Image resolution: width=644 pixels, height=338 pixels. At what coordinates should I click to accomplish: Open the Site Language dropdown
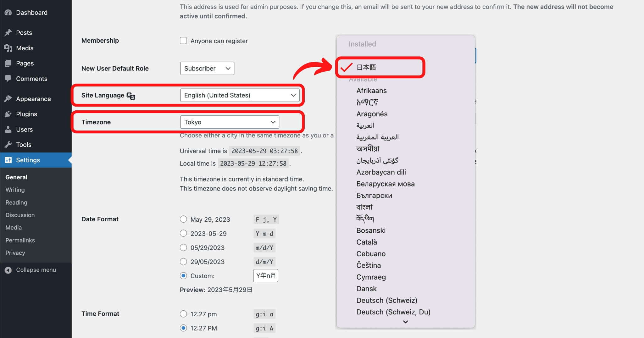[x=240, y=95]
